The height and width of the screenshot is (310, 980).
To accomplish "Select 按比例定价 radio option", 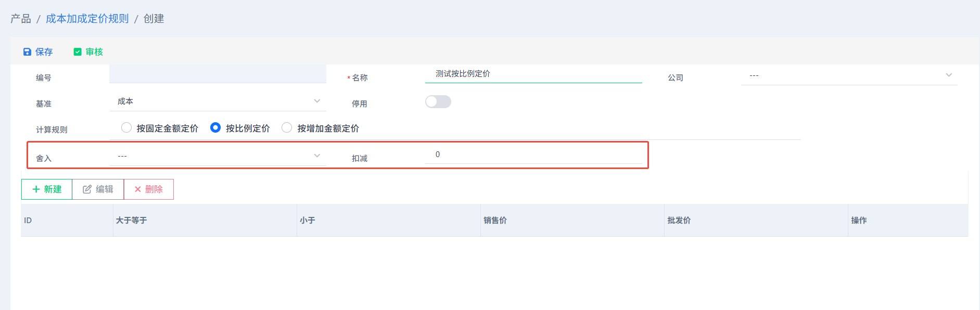I will (x=215, y=127).
